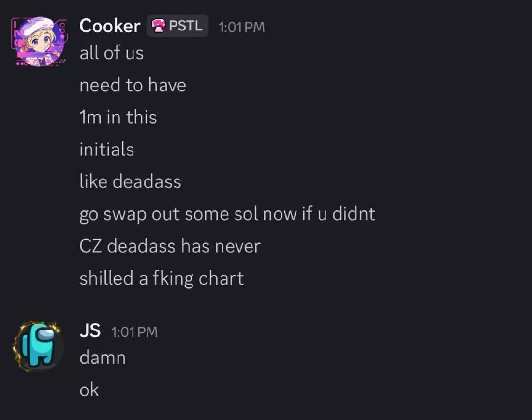The height and width of the screenshot is (420, 532).
Task: Select the message "initials"
Action: (107, 150)
